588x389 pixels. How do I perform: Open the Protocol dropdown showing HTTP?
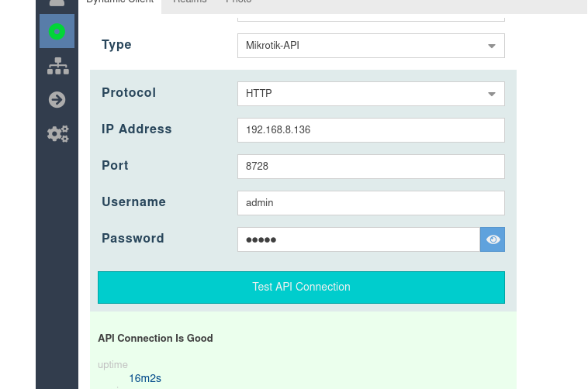tap(371, 94)
